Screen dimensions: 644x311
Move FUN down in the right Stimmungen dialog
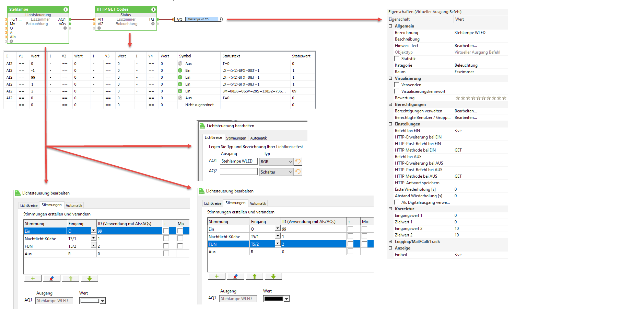(273, 276)
